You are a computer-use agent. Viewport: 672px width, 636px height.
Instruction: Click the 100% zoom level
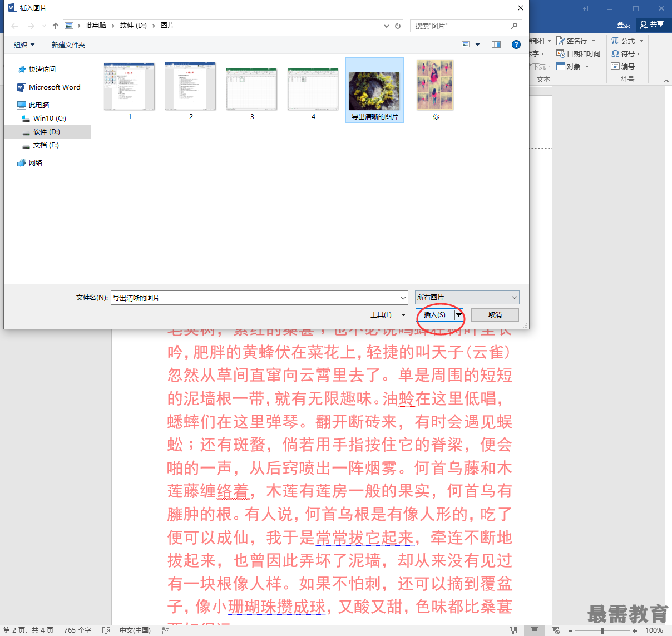coord(654,630)
